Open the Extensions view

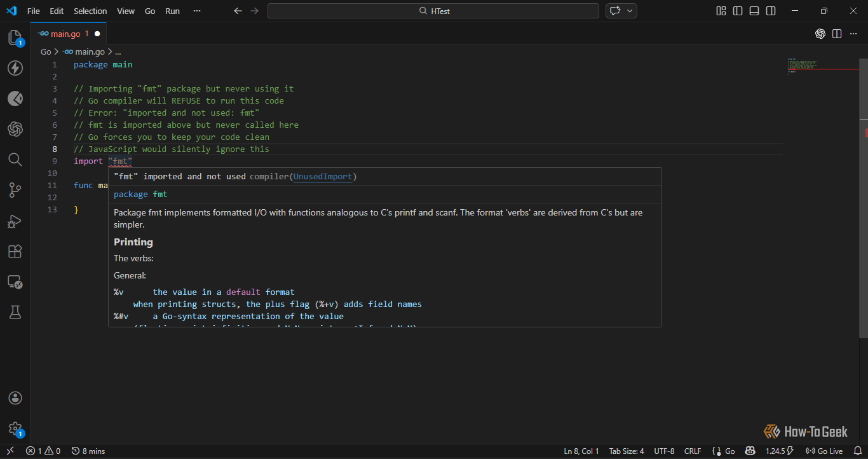pyautogui.click(x=15, y=251)
